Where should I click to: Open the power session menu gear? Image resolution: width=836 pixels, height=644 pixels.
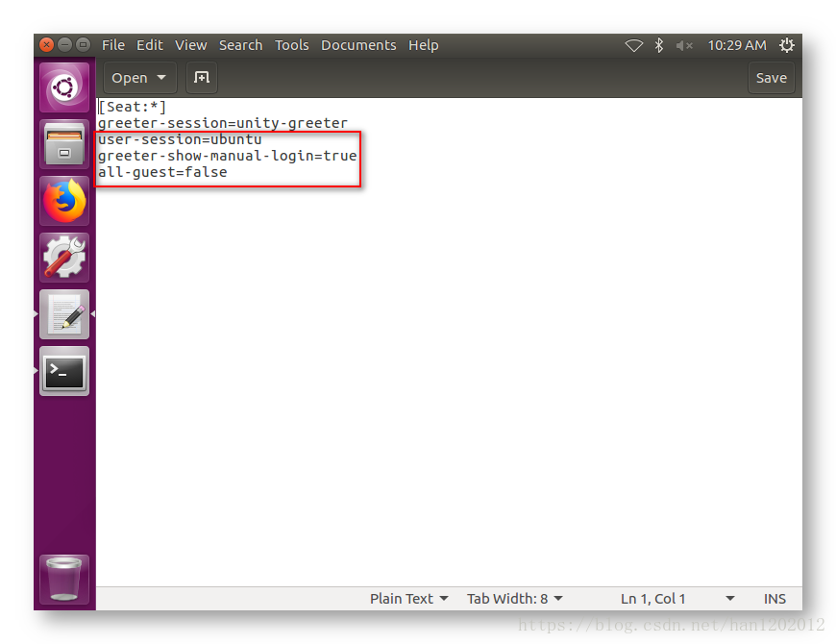[x=787, y=45]
